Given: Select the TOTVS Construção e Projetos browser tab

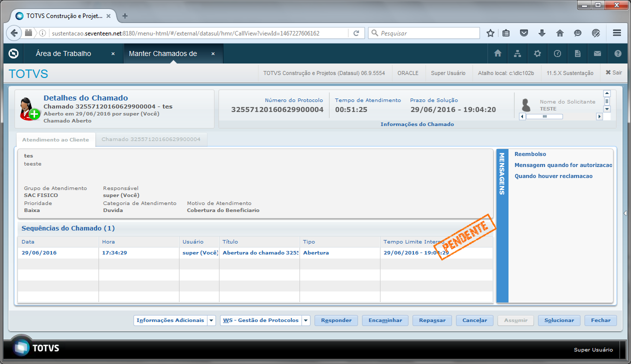Looking at the screenshot, I should (x=64, y=15).
